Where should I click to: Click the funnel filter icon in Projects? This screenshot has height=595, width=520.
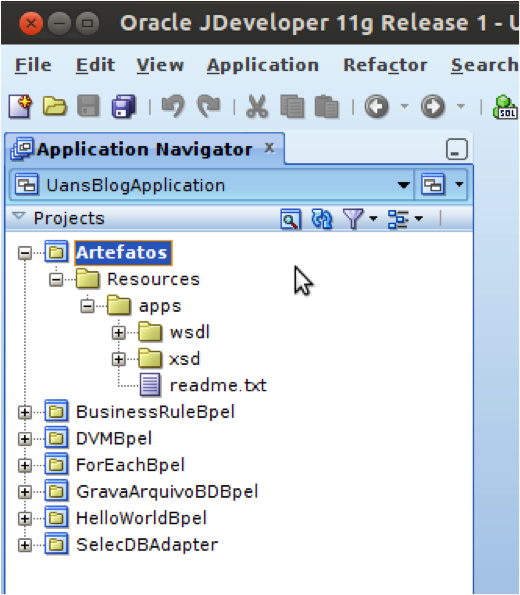353,219
